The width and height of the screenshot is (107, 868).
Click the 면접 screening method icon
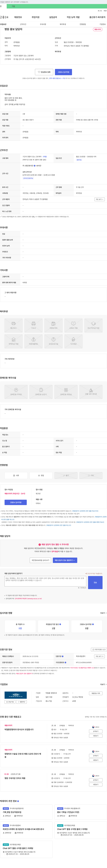41,475
